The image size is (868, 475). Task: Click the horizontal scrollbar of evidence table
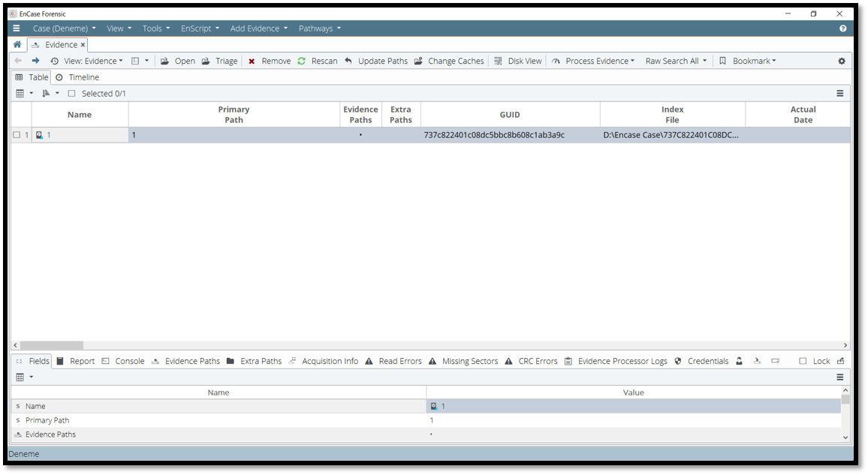[52, 345]
